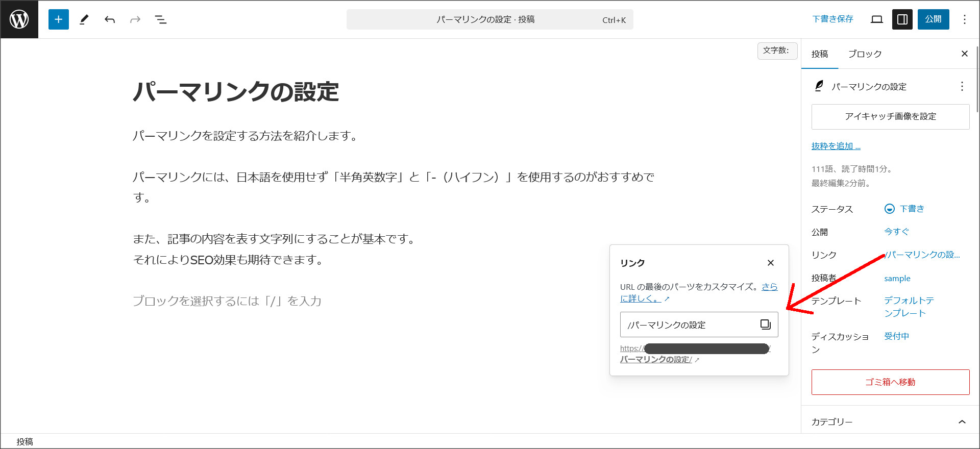This screenshot has width=980, height=449.
Task: Open post actions menu beside パーマリンクの設定
Action: pos(962,86)
